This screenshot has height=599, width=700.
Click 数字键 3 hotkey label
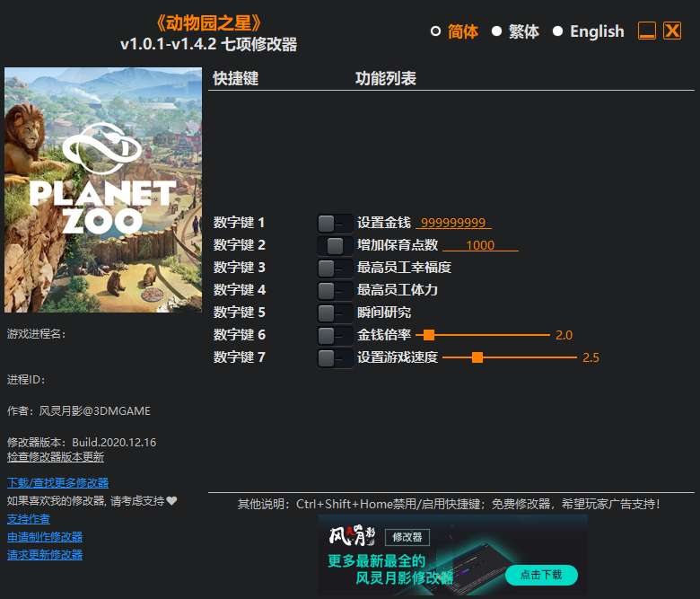point(240,267)
